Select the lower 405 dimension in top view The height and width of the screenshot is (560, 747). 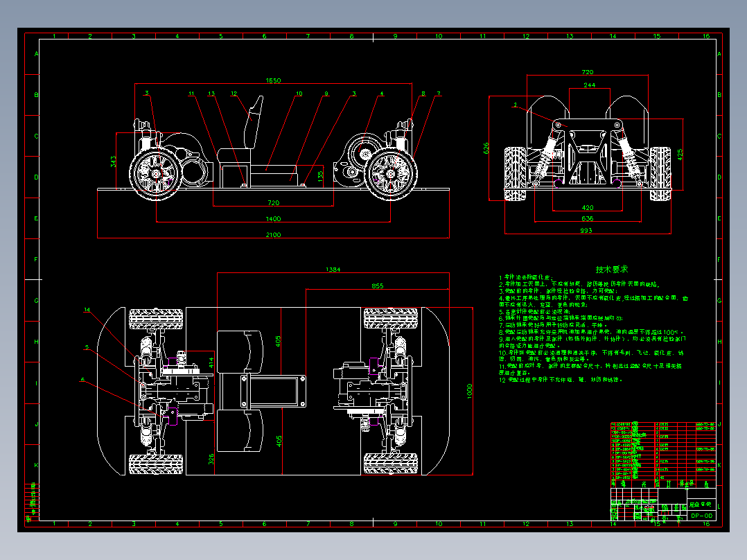click(279, 440)
